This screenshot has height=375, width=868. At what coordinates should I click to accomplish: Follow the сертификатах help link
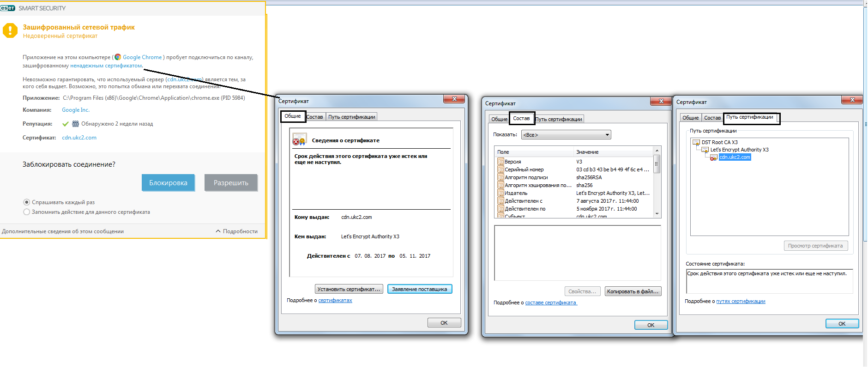[335, 301]
